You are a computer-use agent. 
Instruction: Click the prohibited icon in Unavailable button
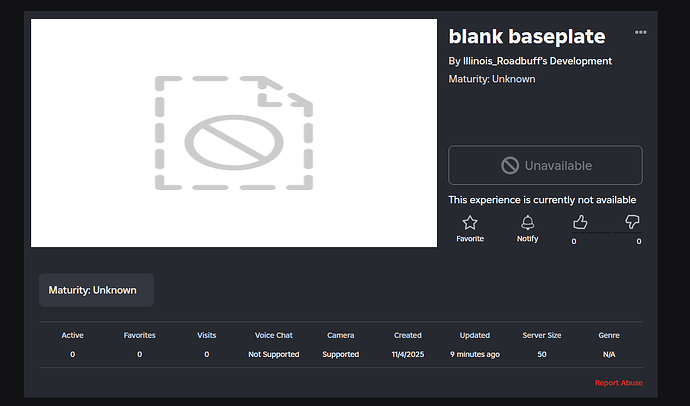pos(510,165)
